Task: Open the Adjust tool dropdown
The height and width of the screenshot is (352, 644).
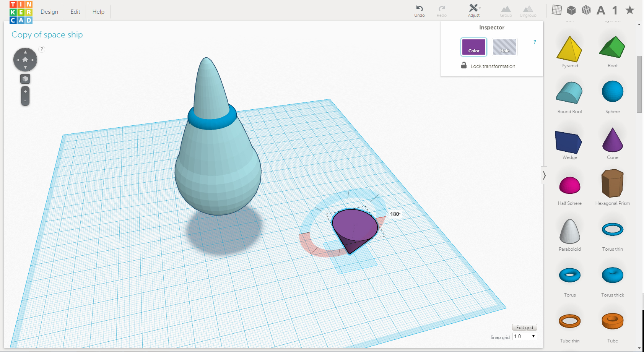Action: (x=474, y=11)
